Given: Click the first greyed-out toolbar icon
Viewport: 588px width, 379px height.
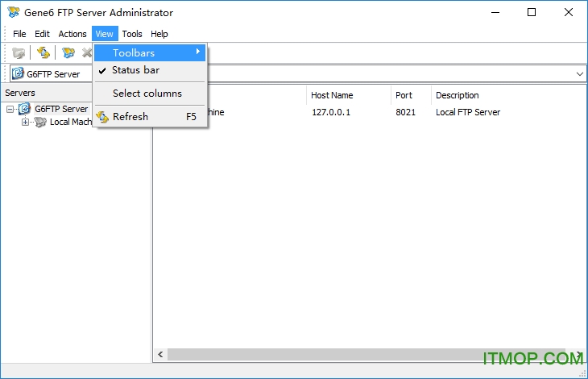Looking at the screenshot, I should [18, 53].
